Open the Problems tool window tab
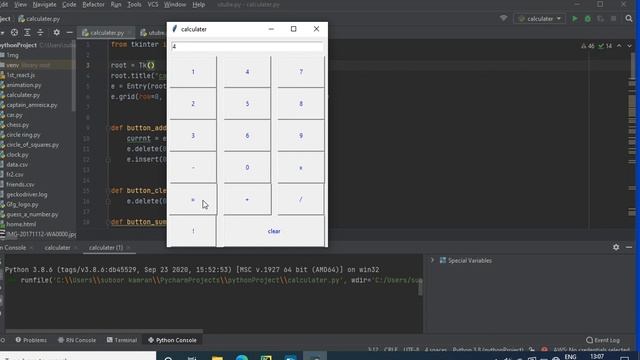Screen dimensions: 640x360 coord(31,340)
